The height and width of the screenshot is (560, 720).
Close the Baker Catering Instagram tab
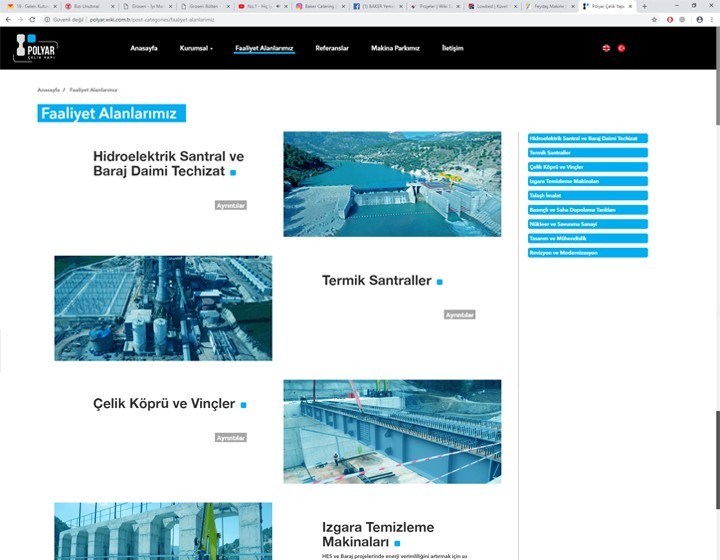[x=343, y=6]
